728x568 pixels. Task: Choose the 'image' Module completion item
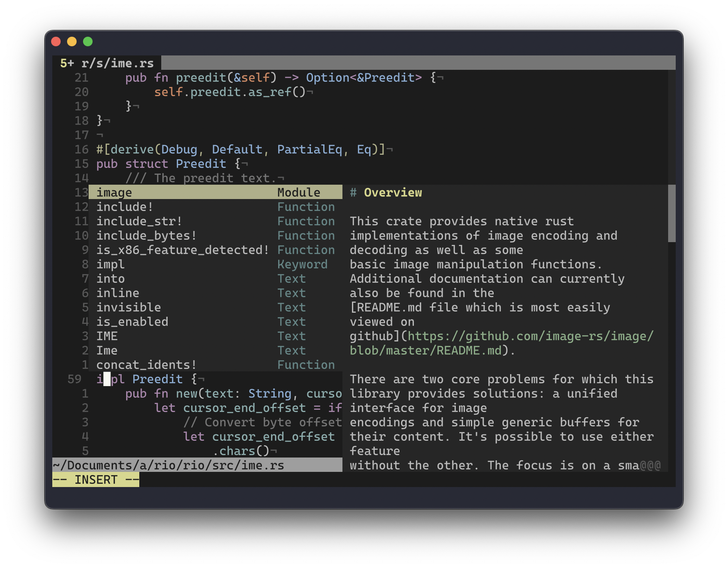(x=216, y=192)
